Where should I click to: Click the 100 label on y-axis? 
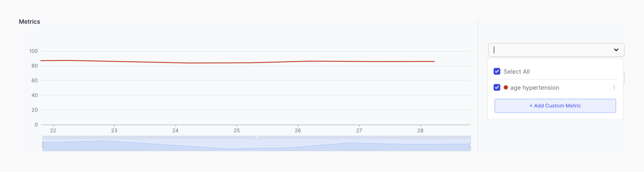coord(33,51)
